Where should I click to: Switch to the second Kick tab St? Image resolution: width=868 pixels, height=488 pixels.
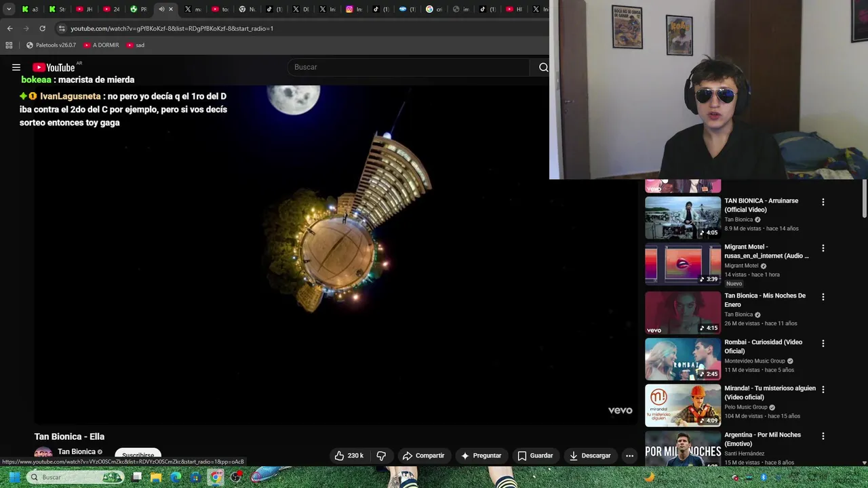57,9
